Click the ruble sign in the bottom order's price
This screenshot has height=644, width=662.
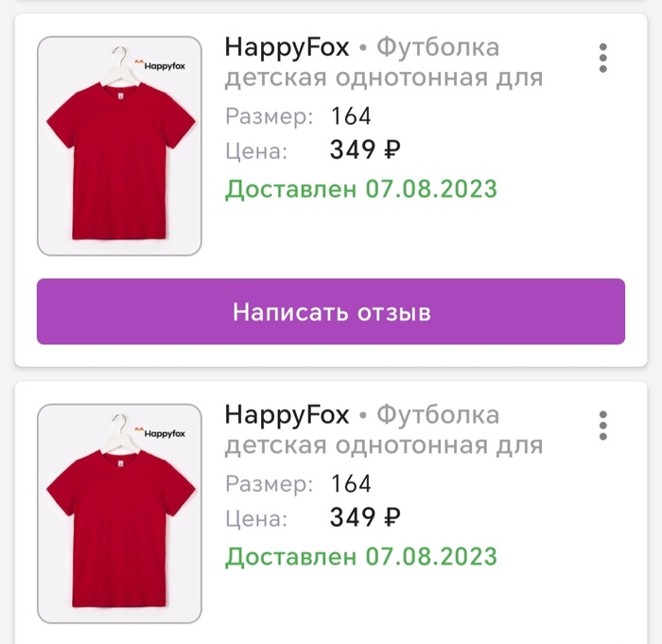(391, 518)
